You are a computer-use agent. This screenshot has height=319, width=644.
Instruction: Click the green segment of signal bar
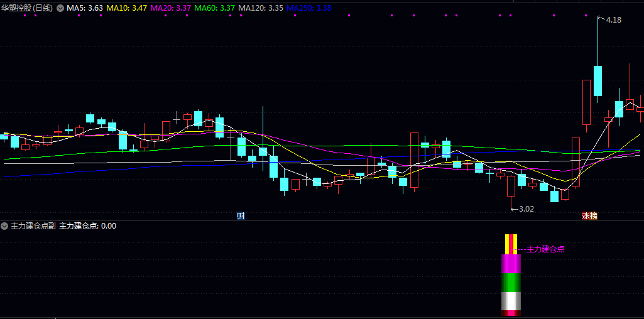tap(511, 283)
